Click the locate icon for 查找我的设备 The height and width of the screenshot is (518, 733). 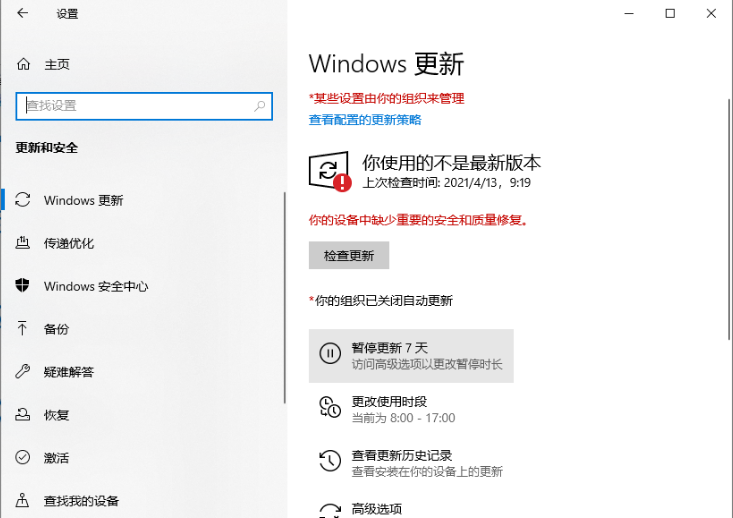[x=22, y=500]
